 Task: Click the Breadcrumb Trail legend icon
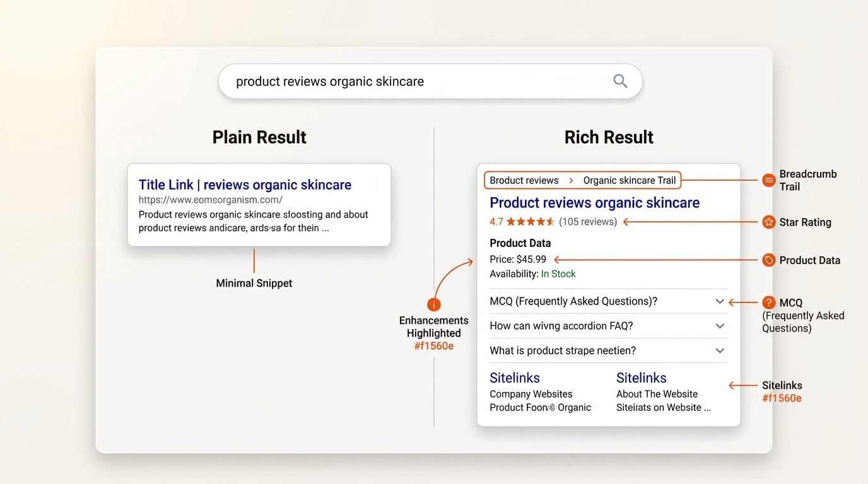pyautogui.click(x=768, y=180)
